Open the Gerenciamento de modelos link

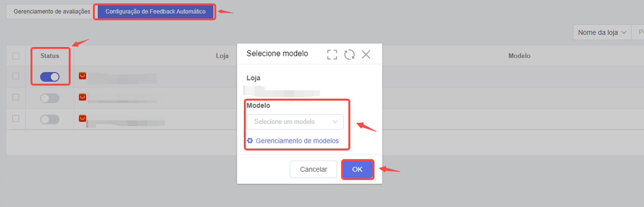[297, 141]
